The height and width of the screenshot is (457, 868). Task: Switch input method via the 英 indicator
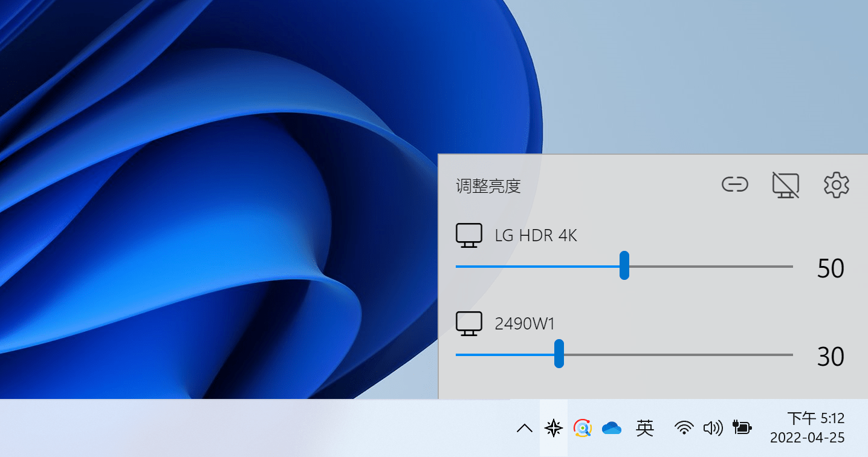(645, 429)
